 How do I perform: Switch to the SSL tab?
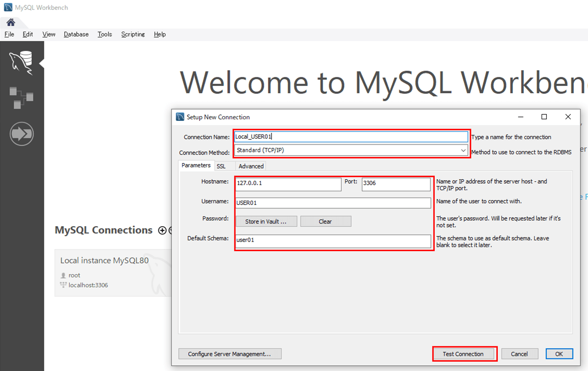221,166
